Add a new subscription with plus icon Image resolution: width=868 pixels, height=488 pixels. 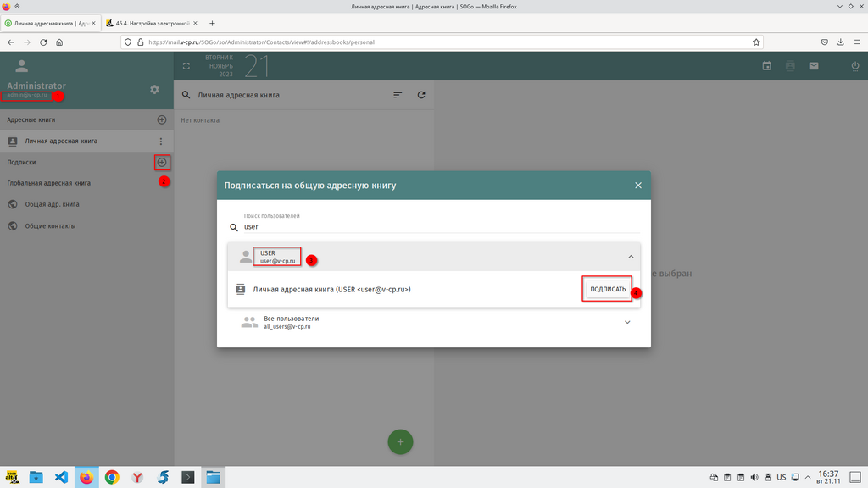162,162
